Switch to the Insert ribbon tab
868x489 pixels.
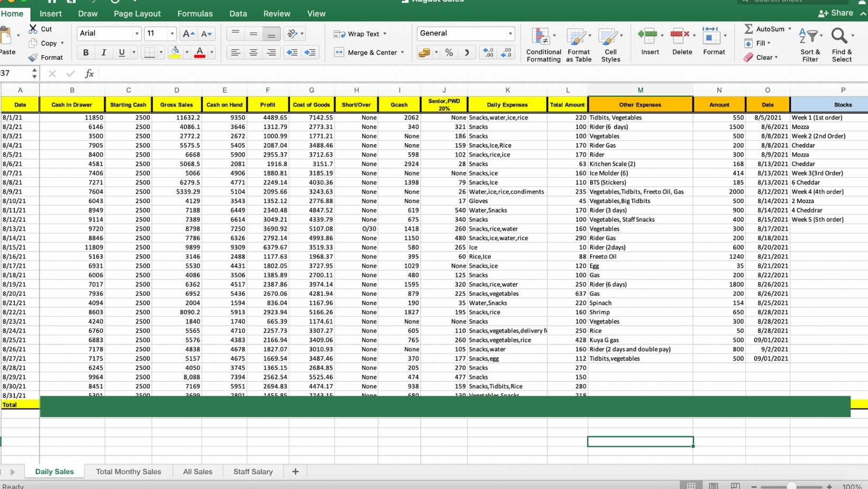[51, 14]
